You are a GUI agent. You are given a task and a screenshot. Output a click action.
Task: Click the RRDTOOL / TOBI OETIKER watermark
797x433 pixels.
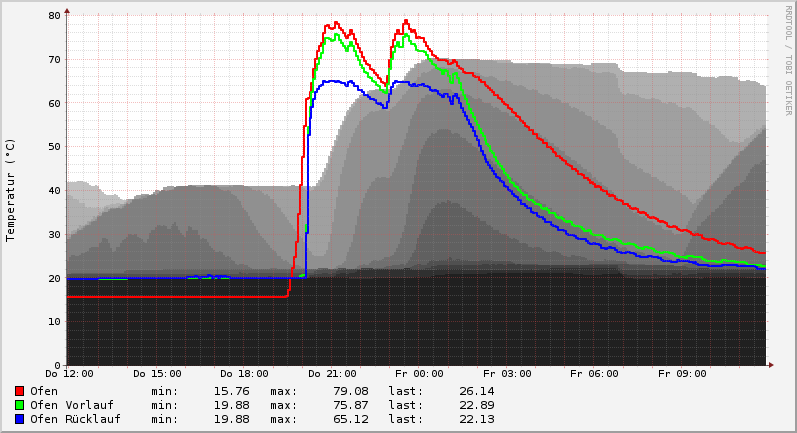click(788, 59)
